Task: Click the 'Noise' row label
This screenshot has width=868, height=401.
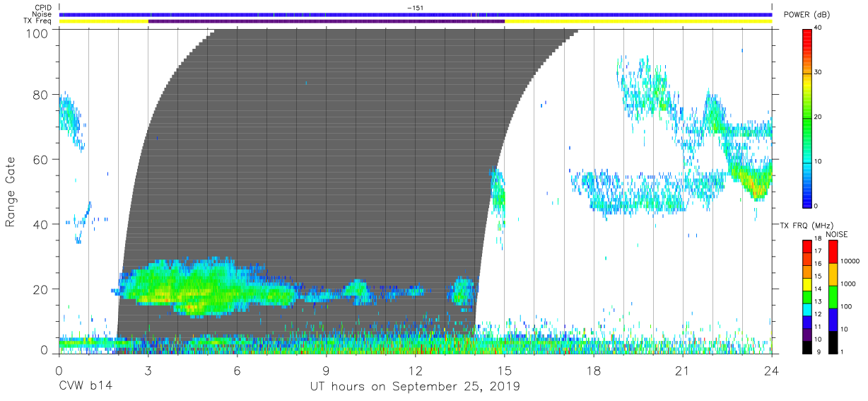Action: point(42,14)
